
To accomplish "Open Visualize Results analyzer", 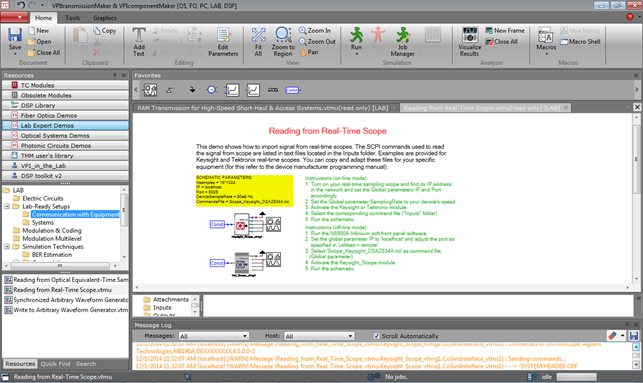I will [470, 41].
